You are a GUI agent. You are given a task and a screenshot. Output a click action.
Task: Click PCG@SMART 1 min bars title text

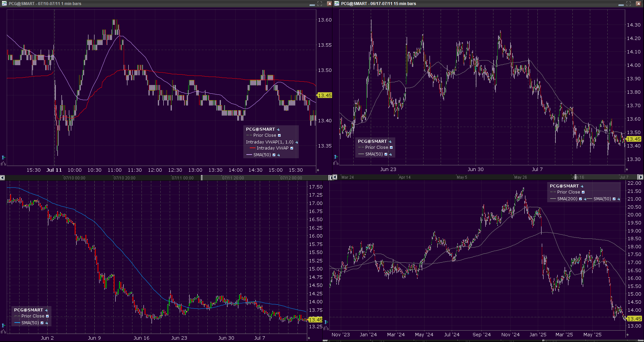(x=45, y=4)
